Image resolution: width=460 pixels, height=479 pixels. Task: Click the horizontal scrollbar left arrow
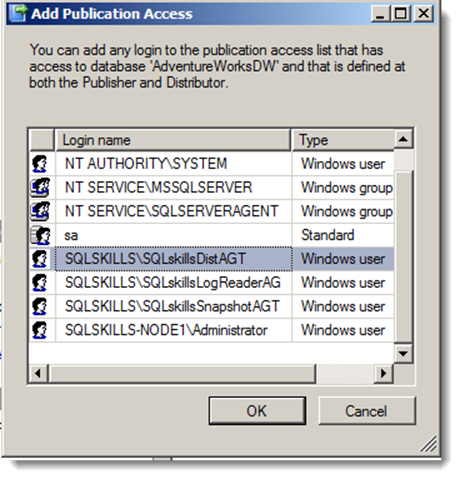(x=38, y=373)
